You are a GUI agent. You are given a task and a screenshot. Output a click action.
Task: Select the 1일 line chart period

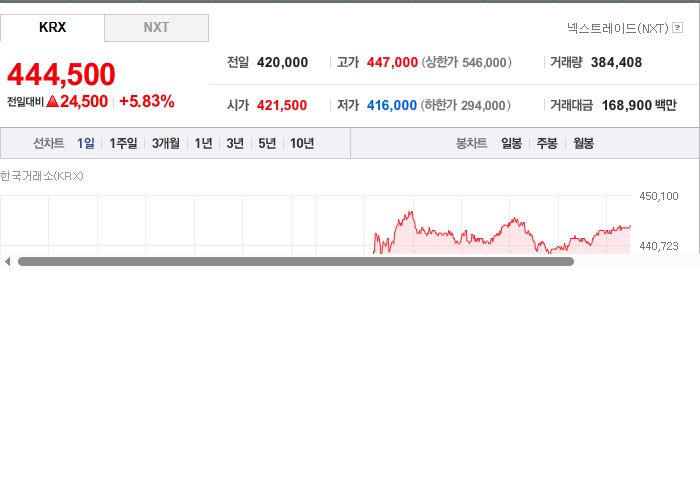point(86,143)
